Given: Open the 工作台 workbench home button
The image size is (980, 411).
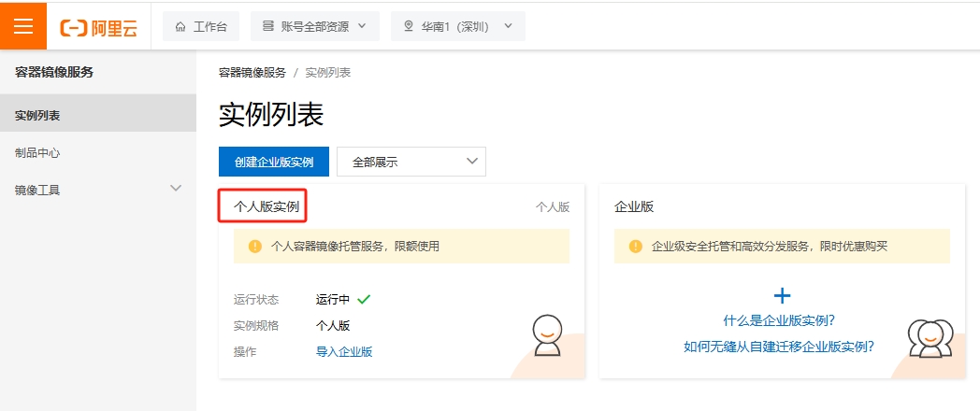Looking at the screenshot, I should coord(201,27).
